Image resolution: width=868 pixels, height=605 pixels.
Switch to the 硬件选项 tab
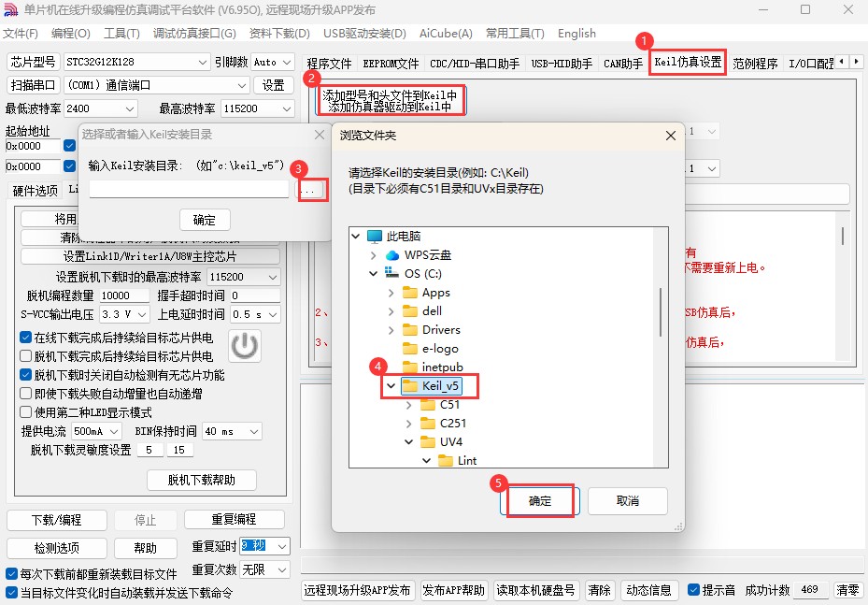[x=36, y=191]
